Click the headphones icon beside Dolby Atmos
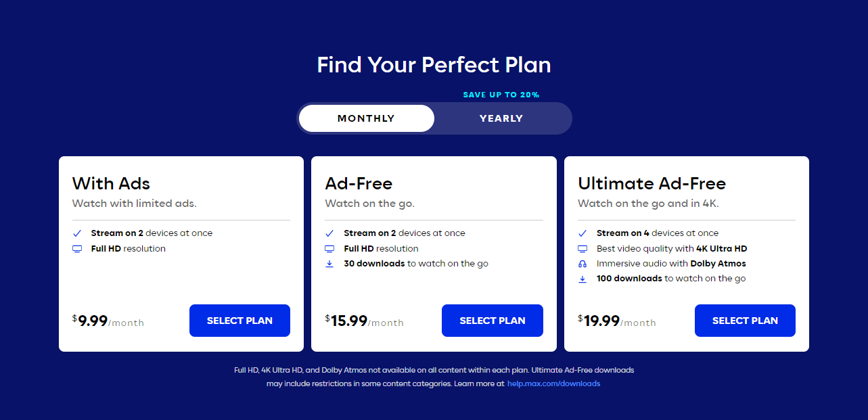 coord(583,264)
